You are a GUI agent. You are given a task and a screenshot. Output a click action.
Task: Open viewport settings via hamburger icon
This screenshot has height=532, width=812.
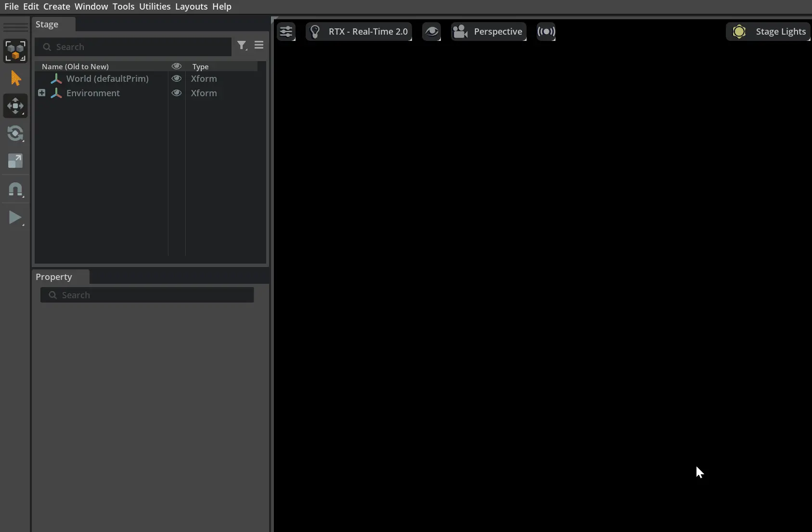[286, 31]
